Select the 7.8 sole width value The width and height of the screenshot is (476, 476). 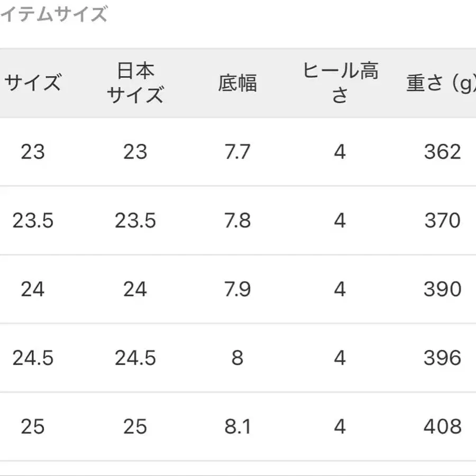(237, 221)
